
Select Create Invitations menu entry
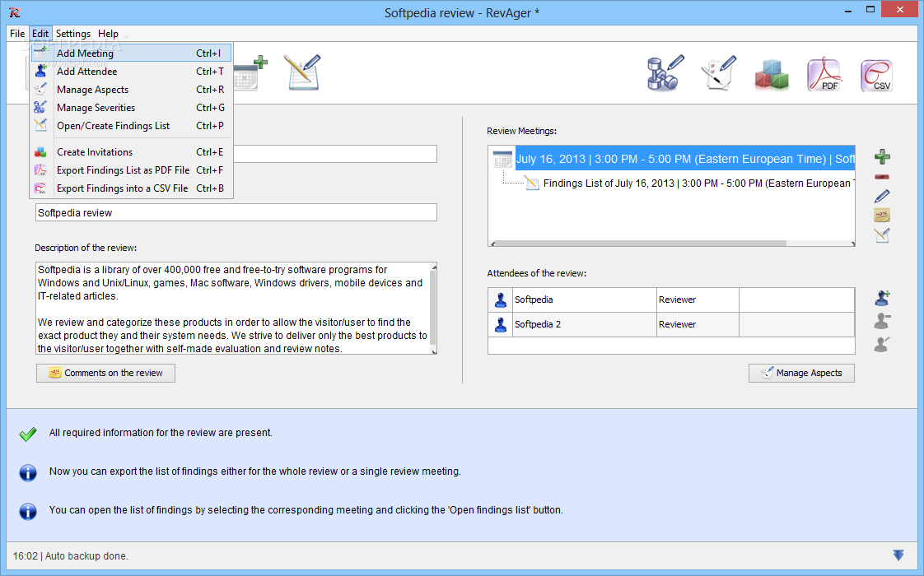point(131,152)
